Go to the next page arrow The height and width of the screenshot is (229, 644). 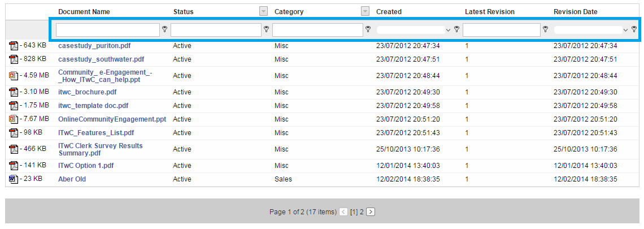371,212
